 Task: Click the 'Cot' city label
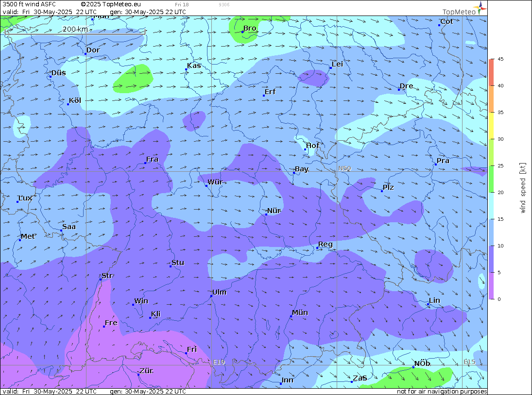click(x=446, y=21)
